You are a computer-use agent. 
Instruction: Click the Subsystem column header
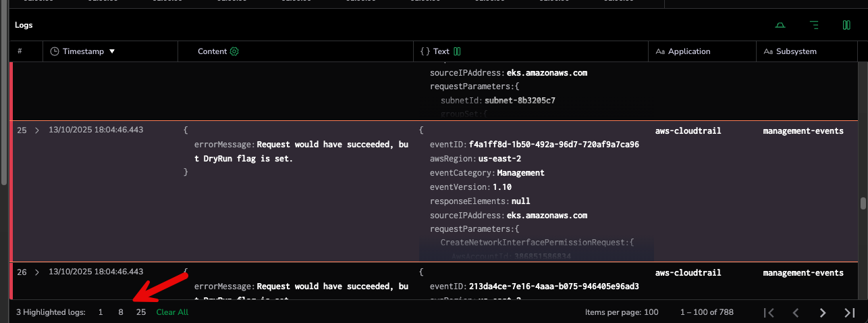(796, 51)
